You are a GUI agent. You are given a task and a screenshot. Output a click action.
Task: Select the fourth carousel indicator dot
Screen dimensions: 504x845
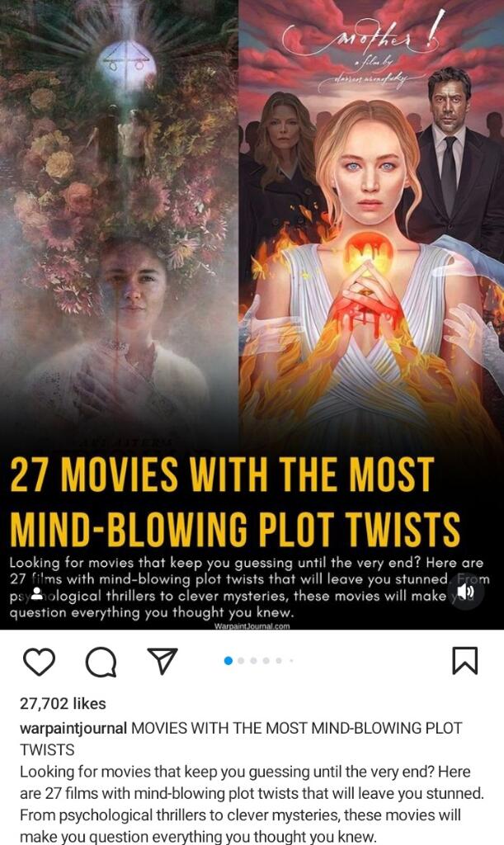pyautogui.click(x=266, y=661)
